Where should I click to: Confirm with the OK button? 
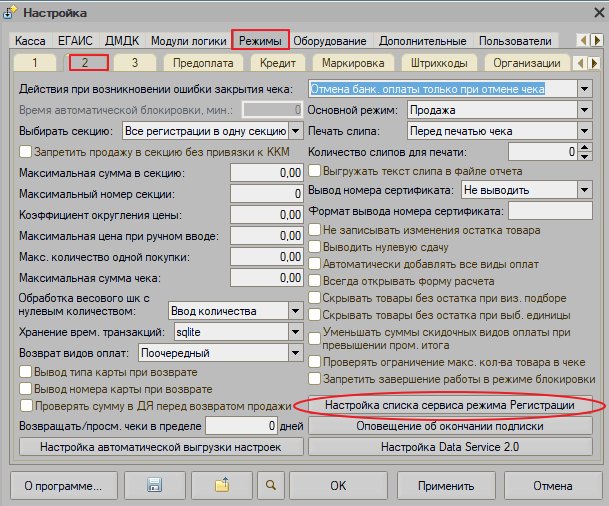[x=338, y=485]
